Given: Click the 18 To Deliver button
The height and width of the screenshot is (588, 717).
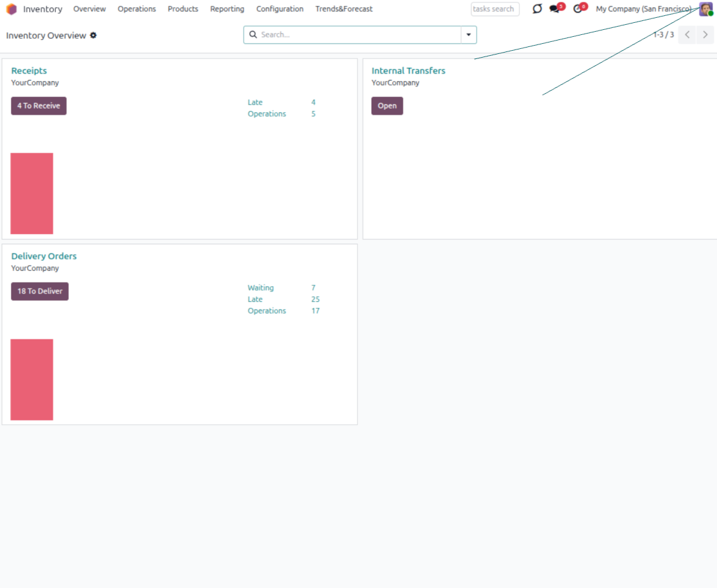Looking at the screenshot, I should tap(39, 291).
